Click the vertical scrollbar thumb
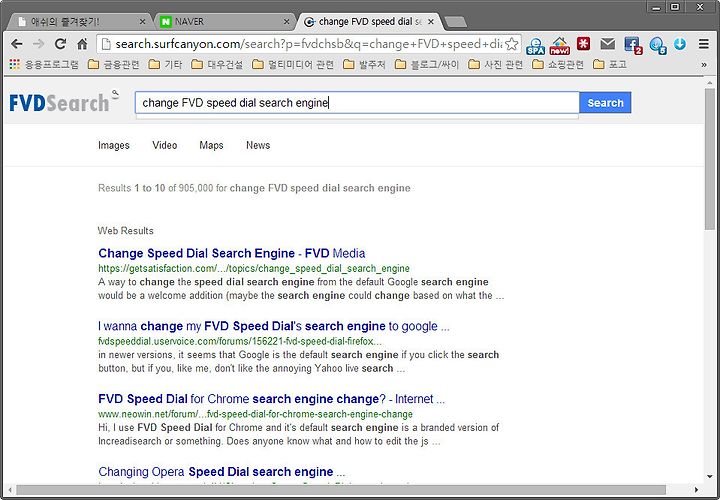 point(710,159)
